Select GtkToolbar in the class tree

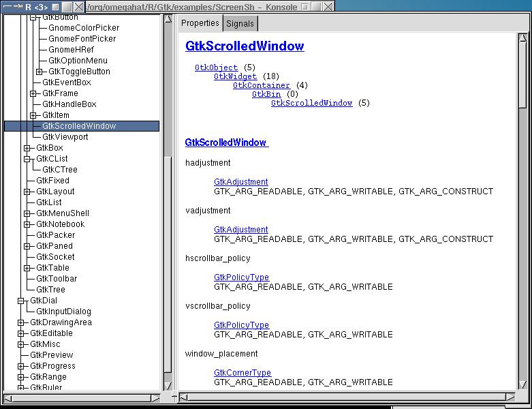coord(57,279)
